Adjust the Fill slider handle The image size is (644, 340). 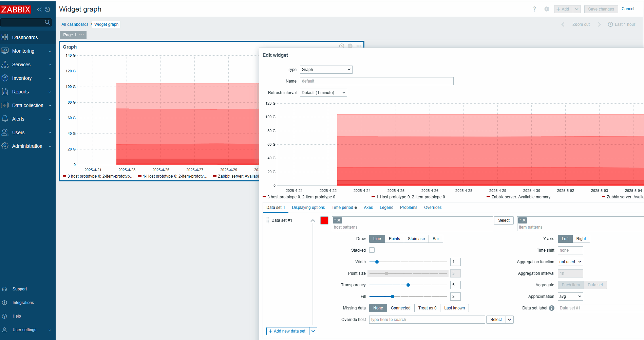pos(393,297)
